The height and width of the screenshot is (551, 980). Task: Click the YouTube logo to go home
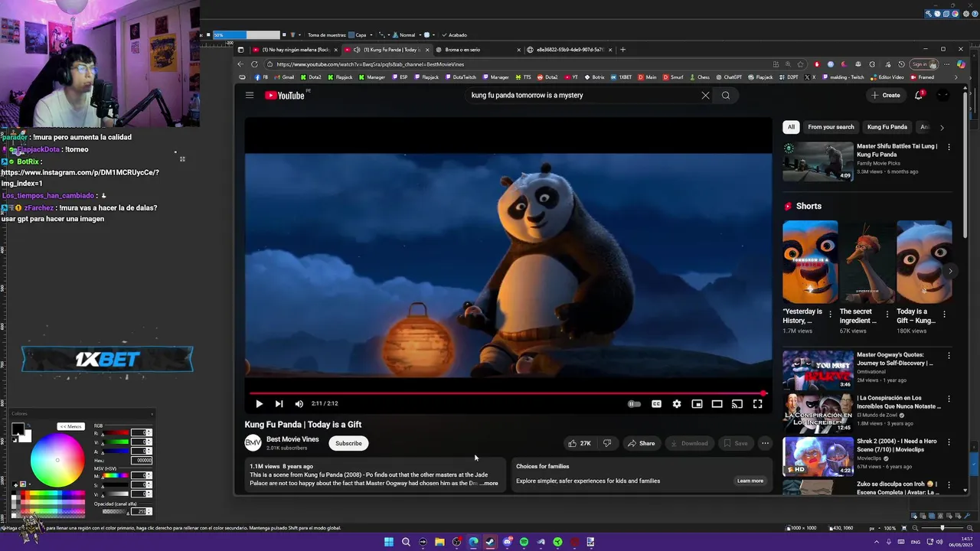point(285,95)
